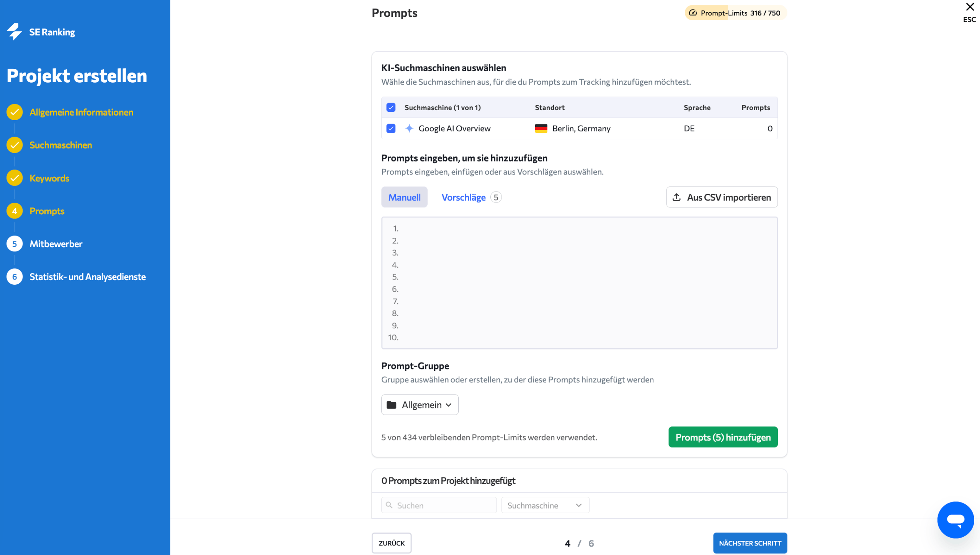Open the chat support bubble

pos(955,520)
